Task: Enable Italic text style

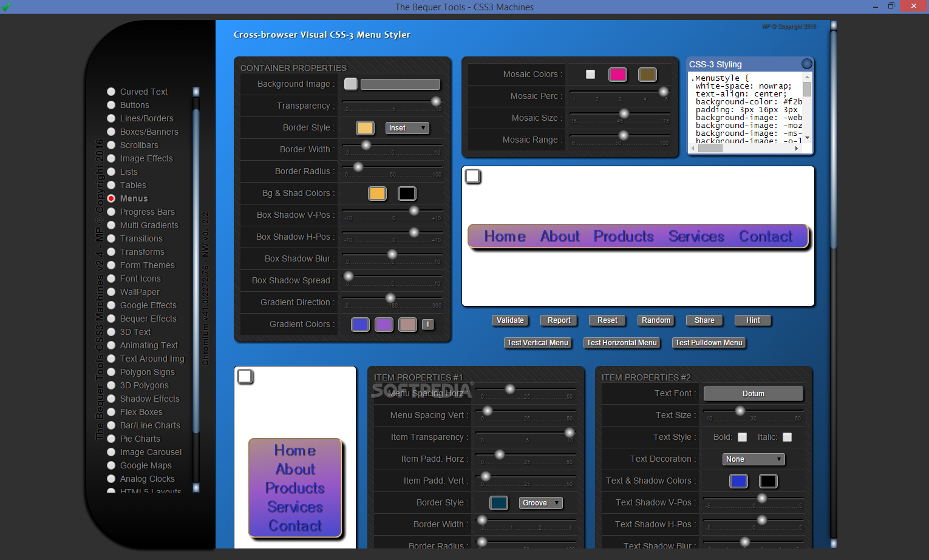Action: [787, 437]
